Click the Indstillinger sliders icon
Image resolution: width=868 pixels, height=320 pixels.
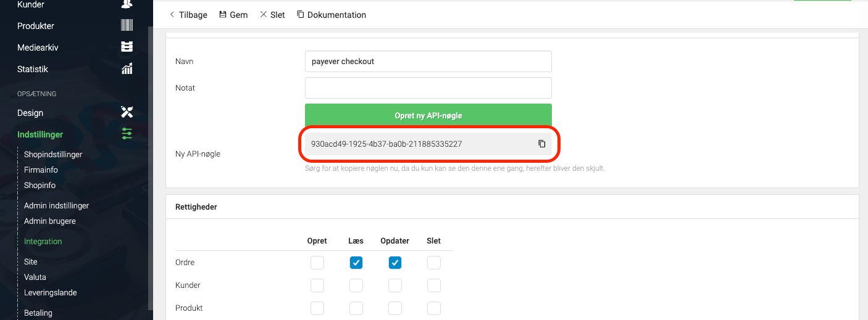tap(127, 134)
